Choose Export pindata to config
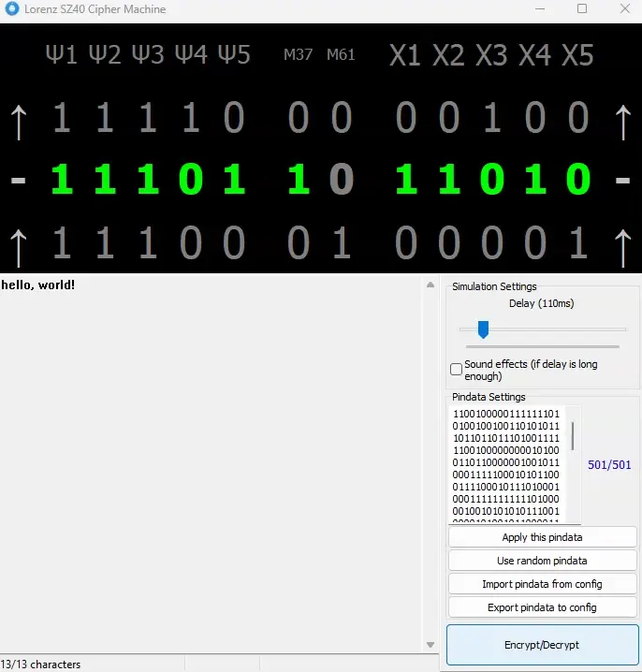The image size is (642, 672). [542, 607]
